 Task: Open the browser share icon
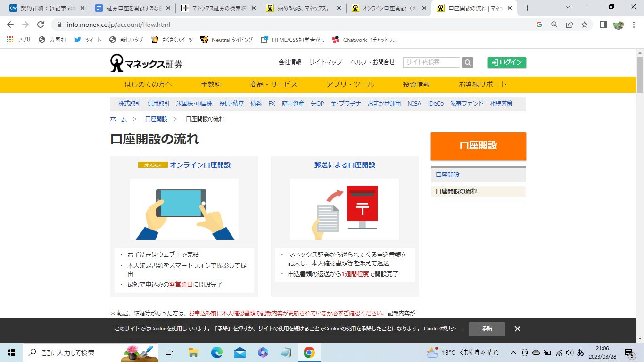pyautogui.click(x=570, y=25)
